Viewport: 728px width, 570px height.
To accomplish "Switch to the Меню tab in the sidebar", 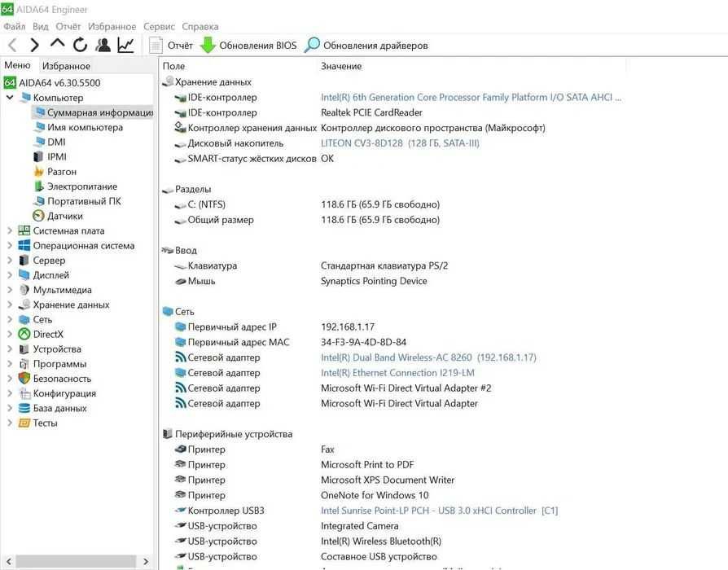I will (x=17, y=65).
